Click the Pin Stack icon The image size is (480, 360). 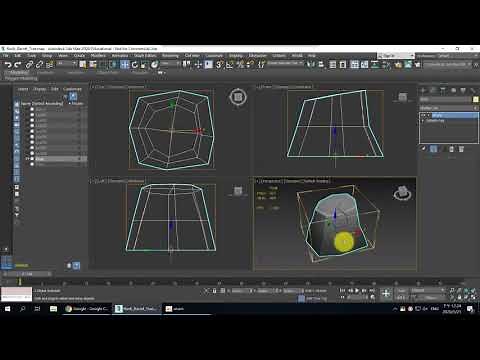(x=423, y=149)
